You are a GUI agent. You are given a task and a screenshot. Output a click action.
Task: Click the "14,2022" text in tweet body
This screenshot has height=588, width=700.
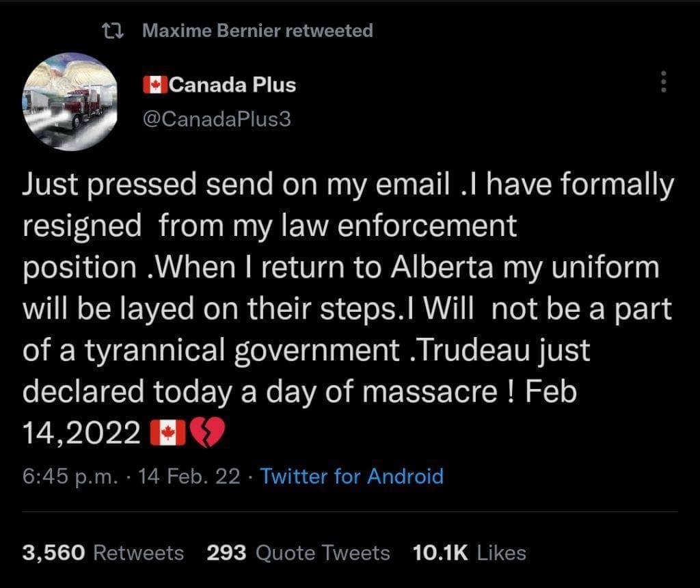82,432
